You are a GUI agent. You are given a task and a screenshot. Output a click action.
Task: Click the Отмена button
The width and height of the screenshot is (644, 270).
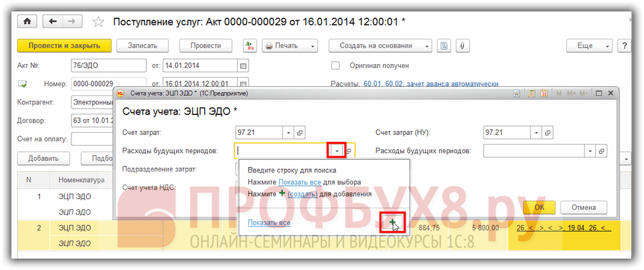[583, 208]
